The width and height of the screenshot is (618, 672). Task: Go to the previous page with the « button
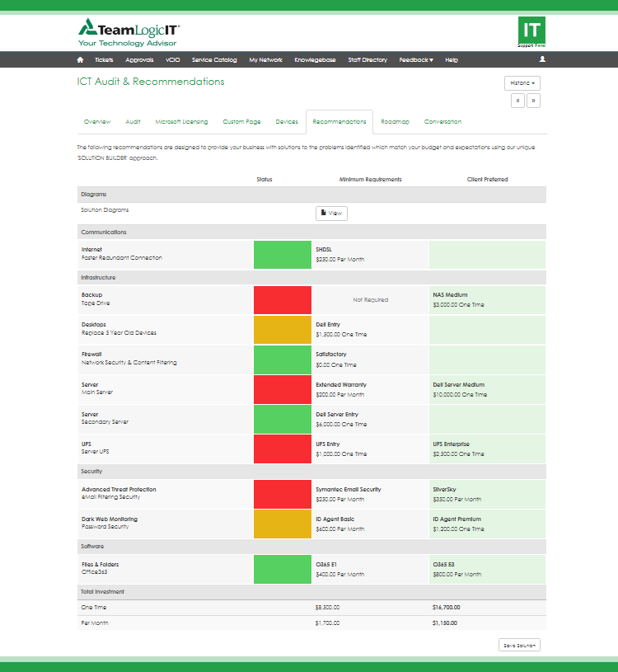pos(518,101)
